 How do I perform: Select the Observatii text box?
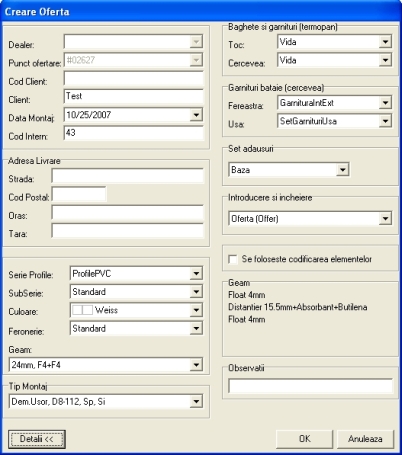click(x=310, y=386)
